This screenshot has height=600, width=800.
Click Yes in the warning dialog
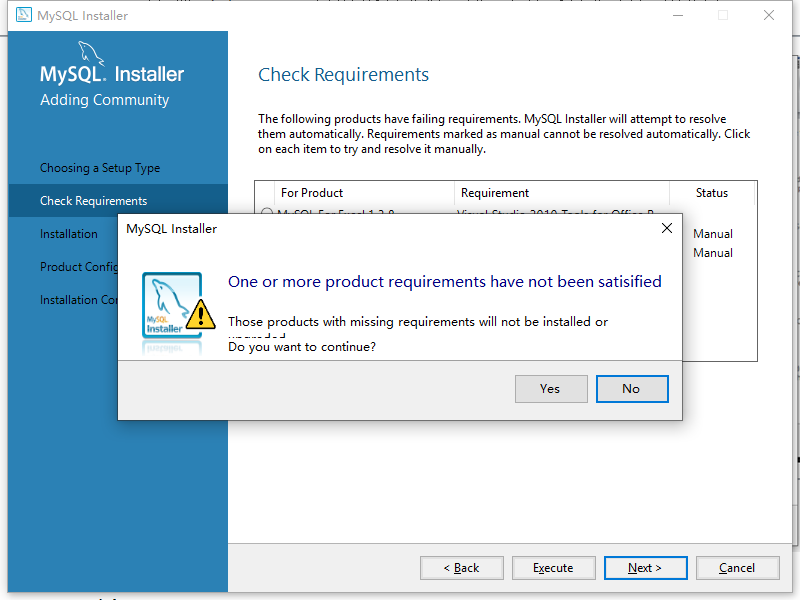(551, 389)
